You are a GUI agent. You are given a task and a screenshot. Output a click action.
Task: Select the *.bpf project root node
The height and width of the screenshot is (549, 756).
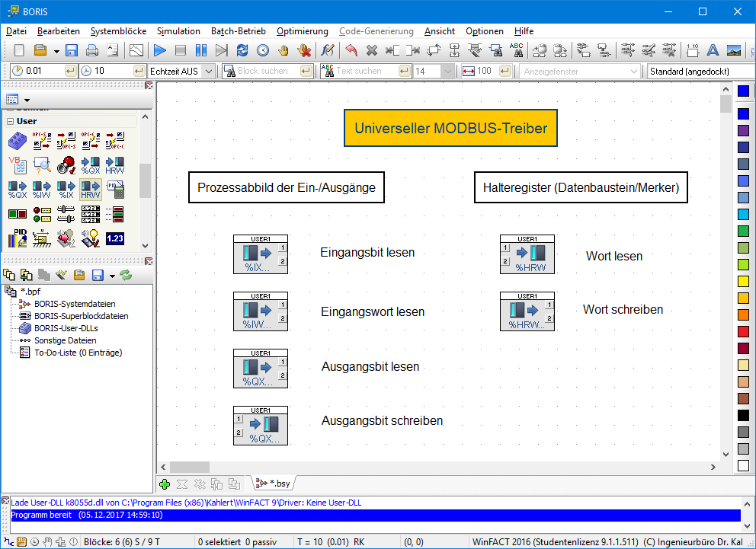coord(30,292)
